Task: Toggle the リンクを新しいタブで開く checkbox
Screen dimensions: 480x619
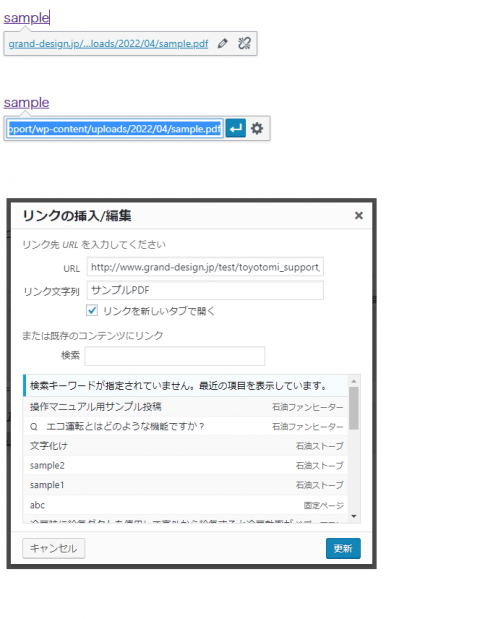Action: [x=92, y=311]
